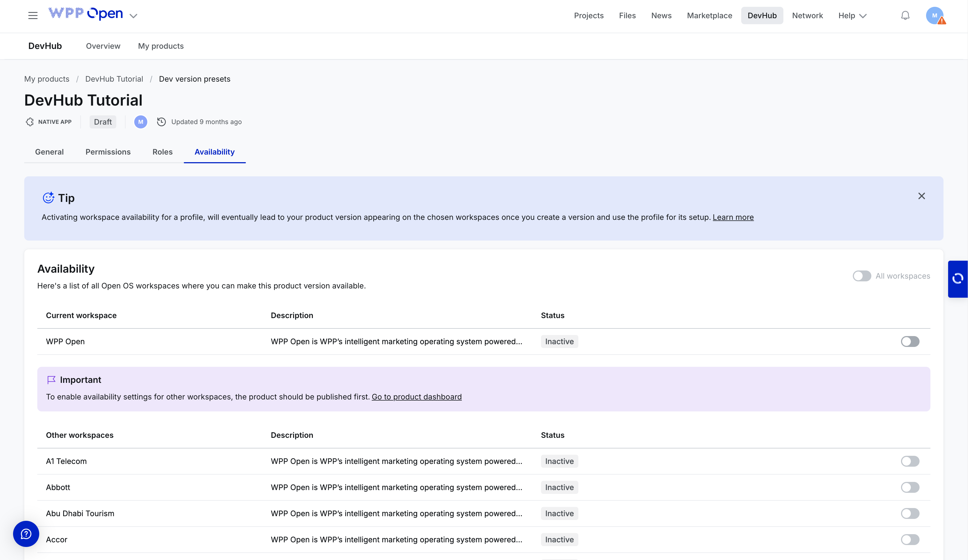Viewport: 968px width, 560px height.
Task: Click the blue floating help button
Action: (x=26, y=534)
